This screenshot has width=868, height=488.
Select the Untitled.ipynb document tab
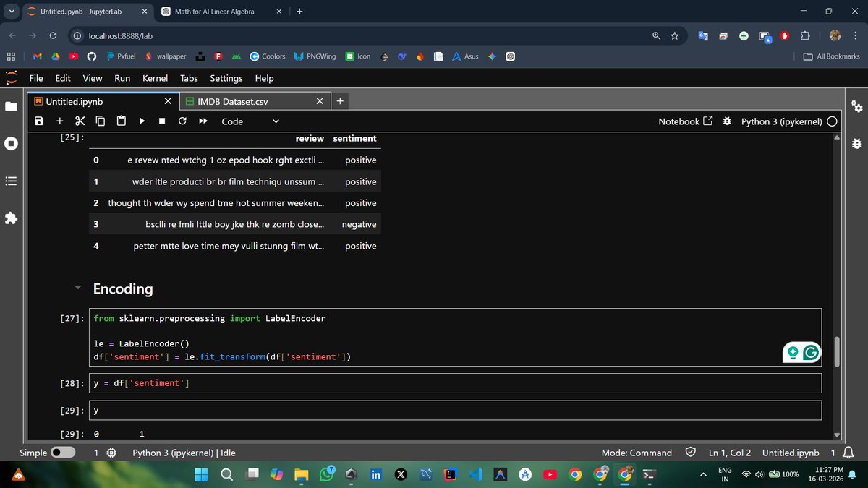pos(104,102)
